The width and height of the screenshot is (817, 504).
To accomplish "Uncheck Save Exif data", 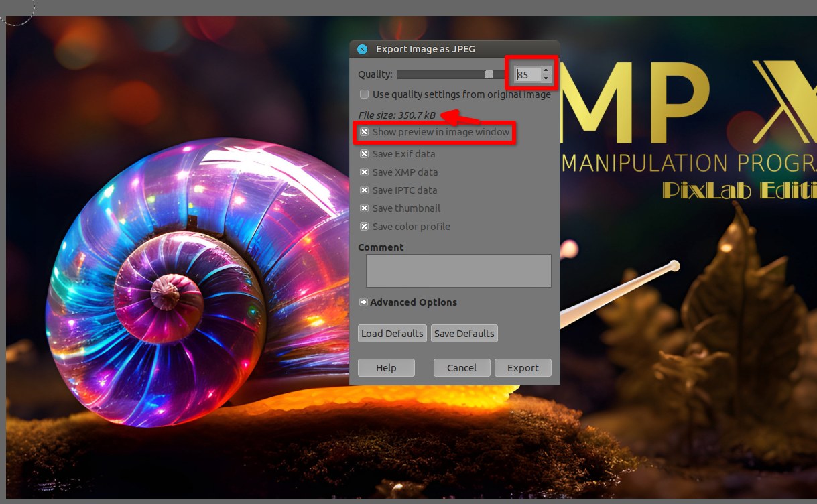I will tap(364, 154).
